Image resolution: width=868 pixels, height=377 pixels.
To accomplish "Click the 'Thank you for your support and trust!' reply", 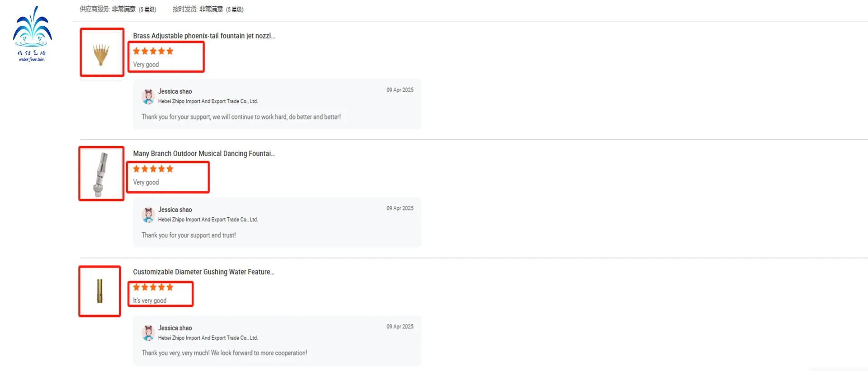I will (x=189, y=235).
